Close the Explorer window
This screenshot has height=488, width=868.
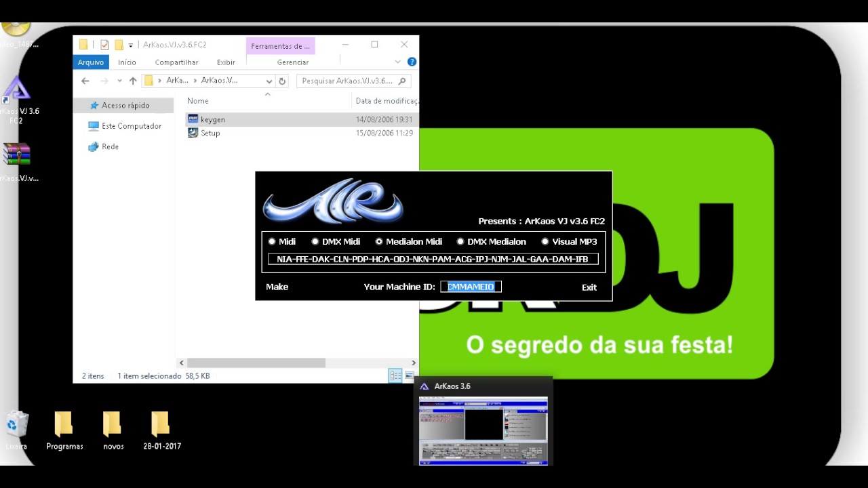[404, 45]
